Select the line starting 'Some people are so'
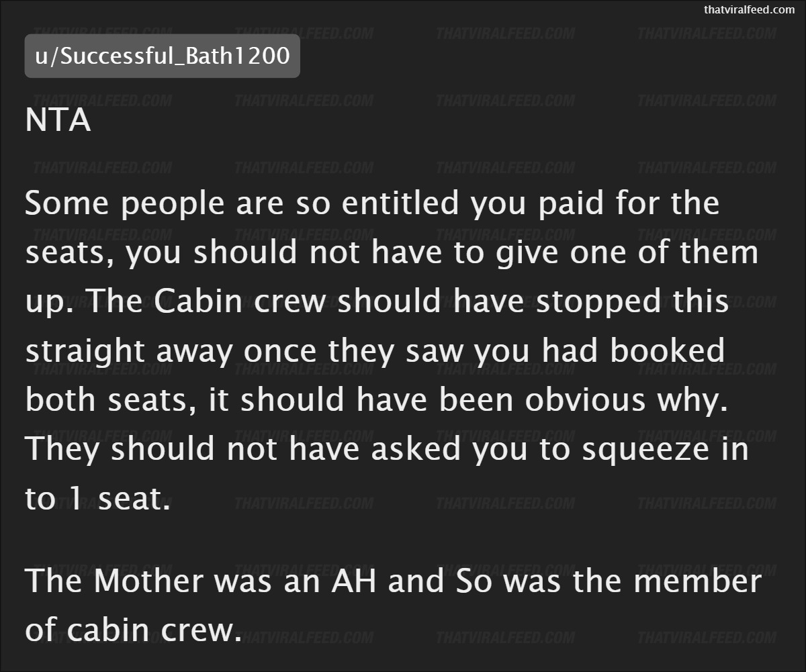The image size is (806, 672). [x=372, y=204]
